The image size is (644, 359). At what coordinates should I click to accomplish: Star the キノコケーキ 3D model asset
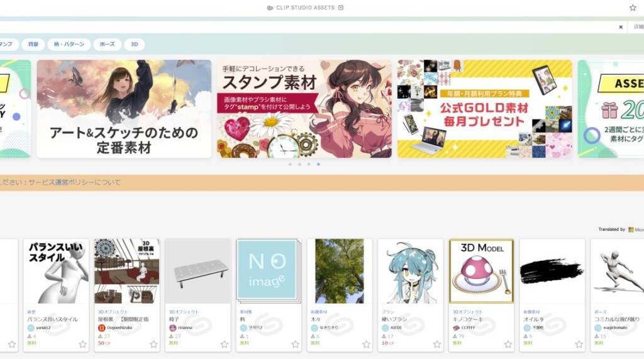coord(508,344)
